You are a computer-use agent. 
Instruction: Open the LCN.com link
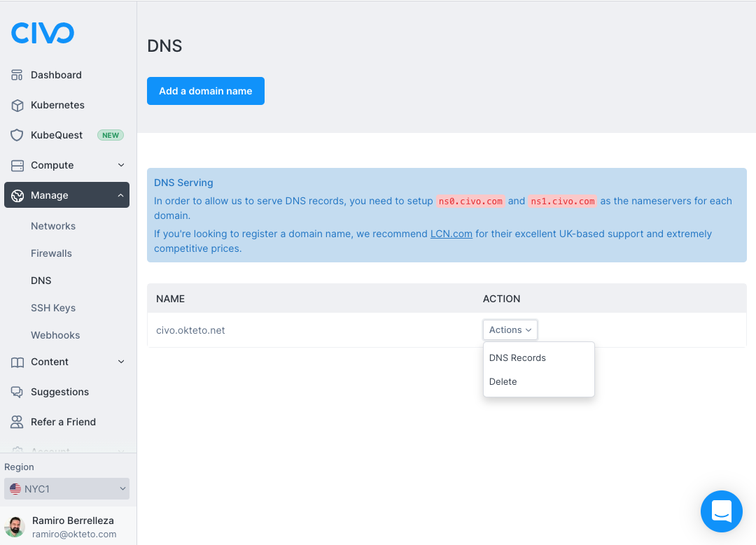pos(451,234)
